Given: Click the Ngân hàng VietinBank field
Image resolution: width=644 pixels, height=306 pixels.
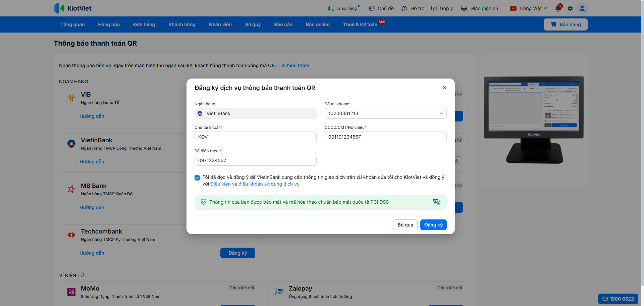Looking at the screenshot, I should pyautogui.click(x=256, y=113).
